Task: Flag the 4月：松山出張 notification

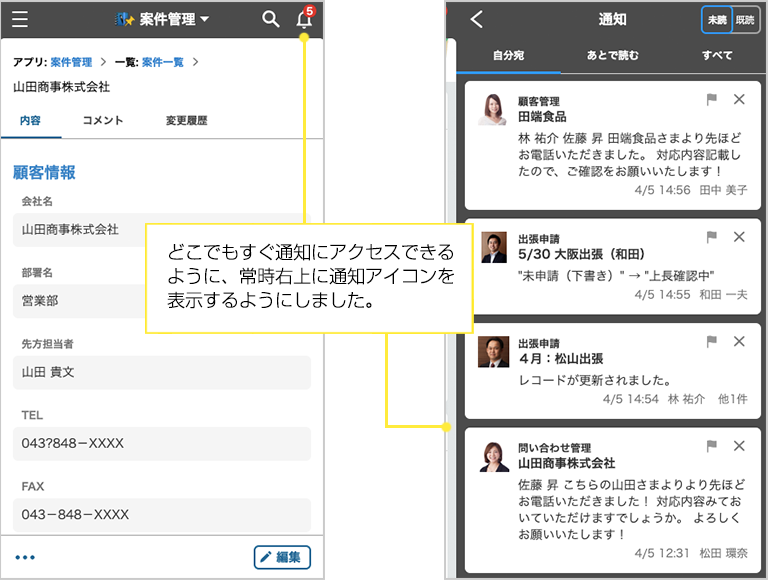Action: [712, 341]
